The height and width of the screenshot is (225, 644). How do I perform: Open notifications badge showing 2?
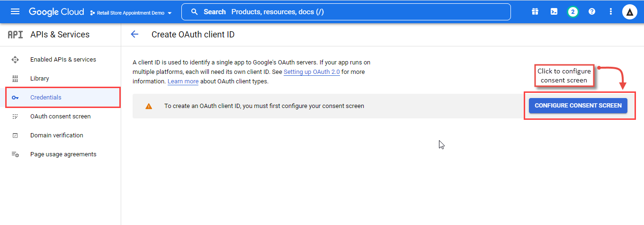pos(572,12)
